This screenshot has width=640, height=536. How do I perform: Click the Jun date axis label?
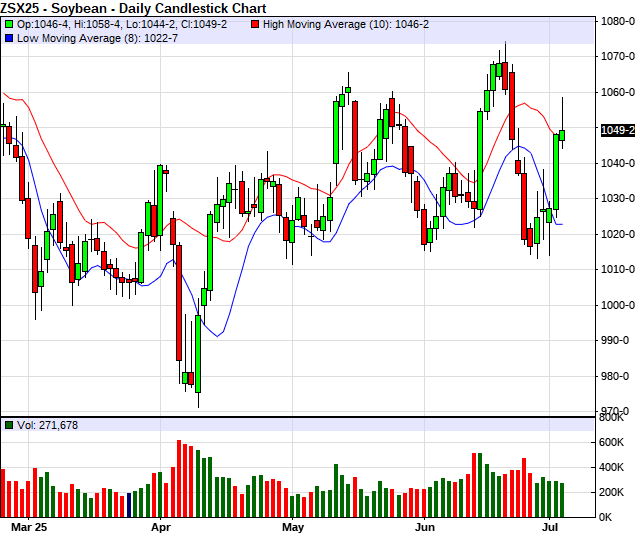coord(425,525)
